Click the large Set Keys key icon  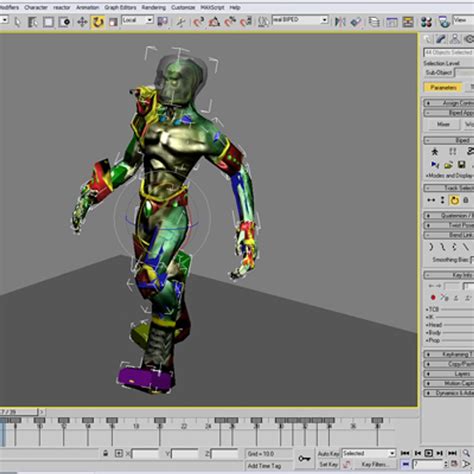(x=304, y=459)
